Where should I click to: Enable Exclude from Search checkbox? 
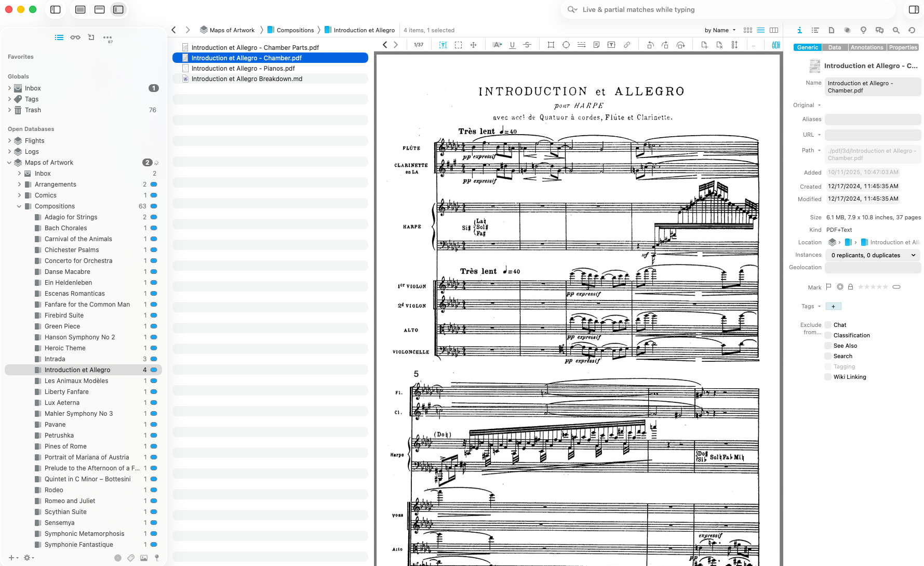tap(828, 356)
